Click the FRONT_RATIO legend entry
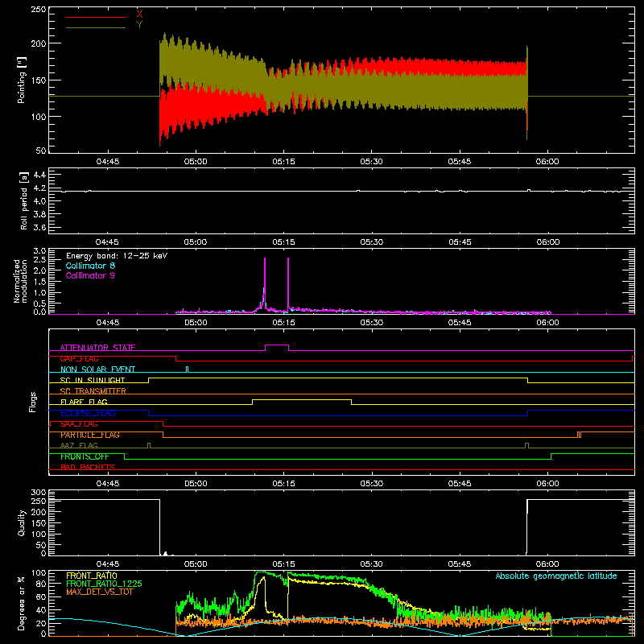644x644 pixels. point(92,576)
